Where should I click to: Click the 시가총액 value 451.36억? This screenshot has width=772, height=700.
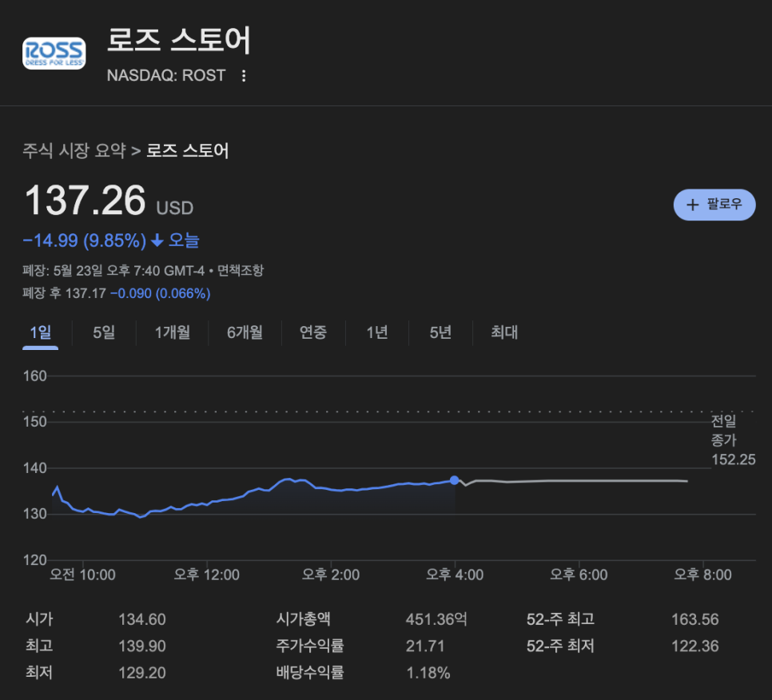436,619
